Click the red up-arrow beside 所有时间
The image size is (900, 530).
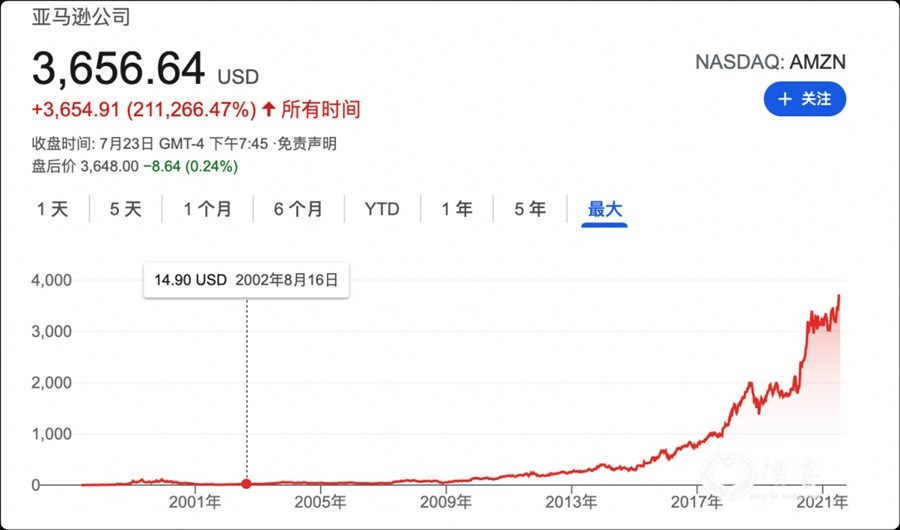tap(269, 109)
